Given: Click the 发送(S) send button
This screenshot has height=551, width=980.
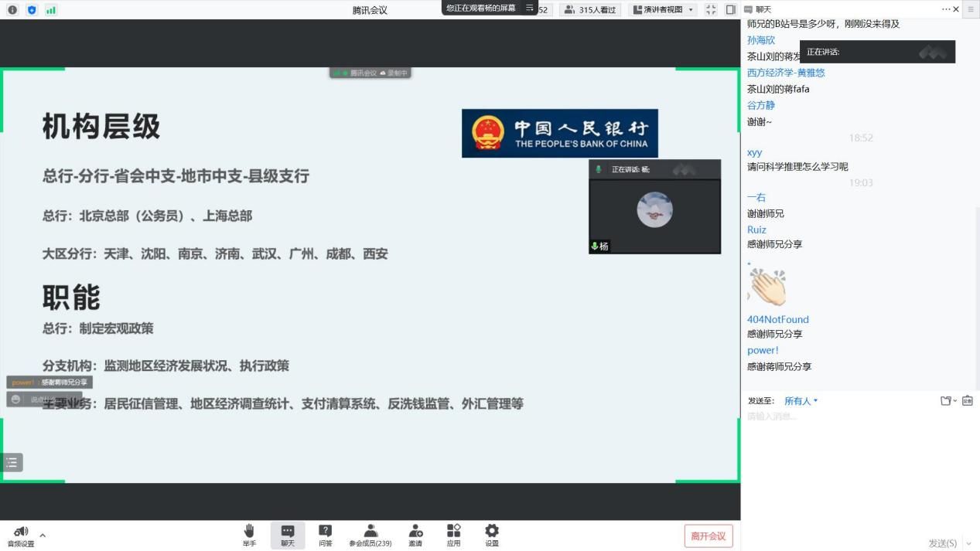Looking at the screenshot, I should tap(942, 543).
